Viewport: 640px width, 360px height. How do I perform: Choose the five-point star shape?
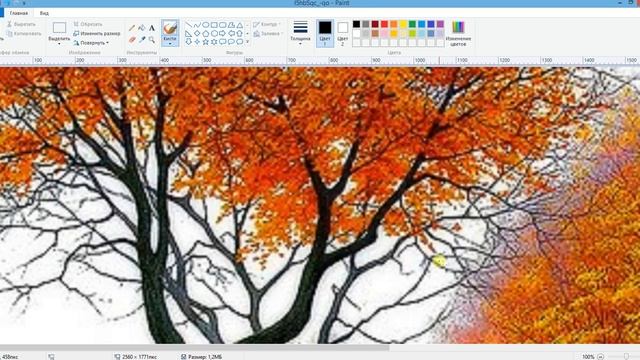(206, 42)
